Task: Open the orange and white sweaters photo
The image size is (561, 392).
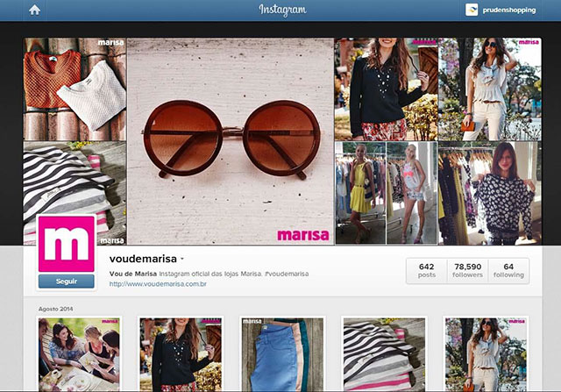Action: coord(75,89)
